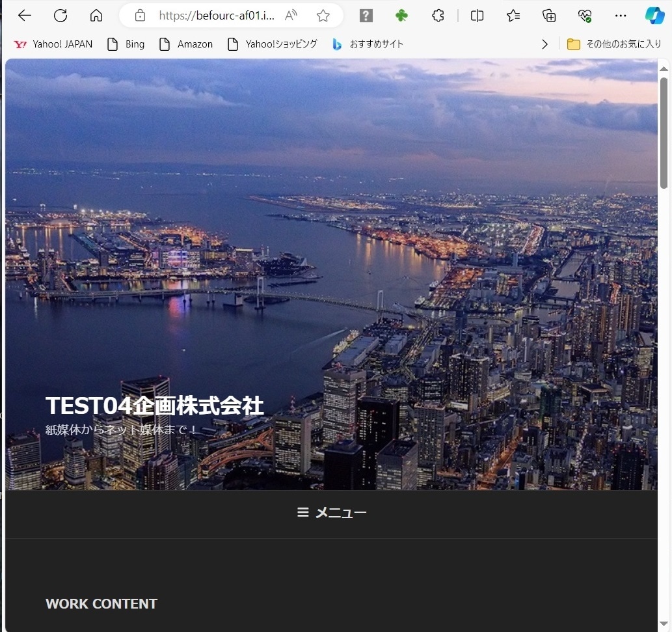Open the Amazon bookmark
The width and height of the screenshot is (672, 632).
click(x=185, y=44)
